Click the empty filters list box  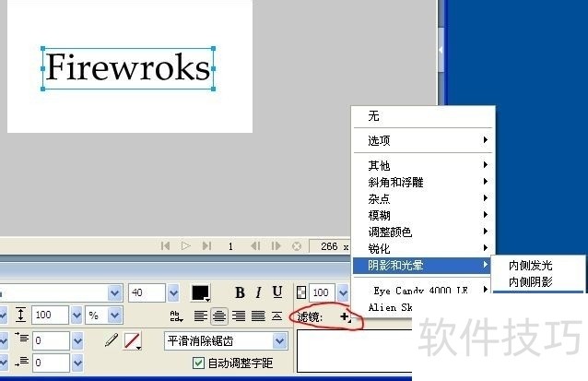(x=355, y=351)
